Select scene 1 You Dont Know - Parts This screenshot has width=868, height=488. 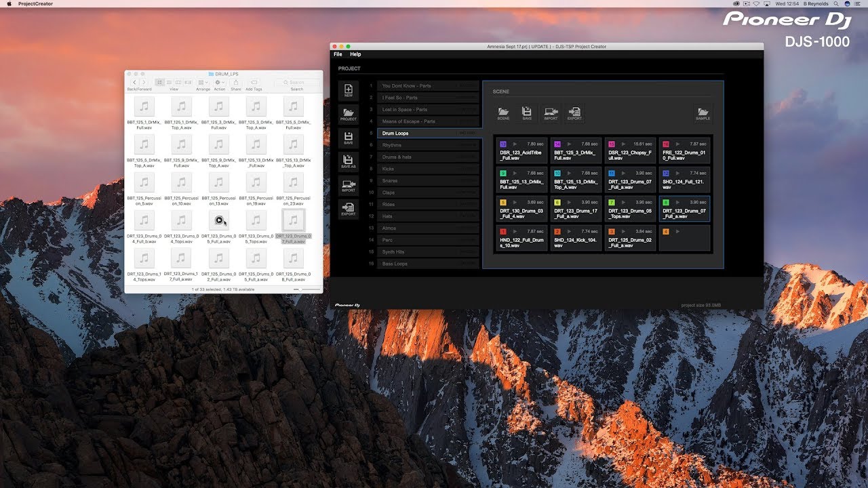coord(429,86)
